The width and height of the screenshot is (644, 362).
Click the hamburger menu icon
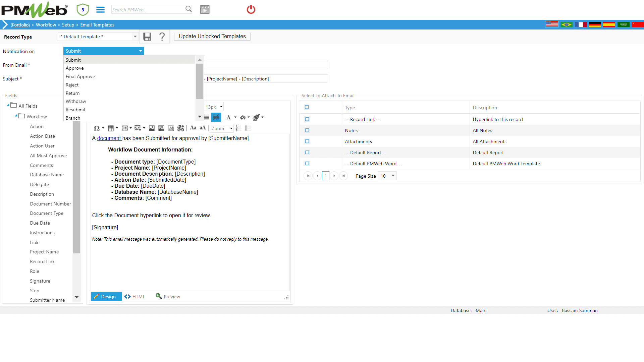(x=100, y=9)
